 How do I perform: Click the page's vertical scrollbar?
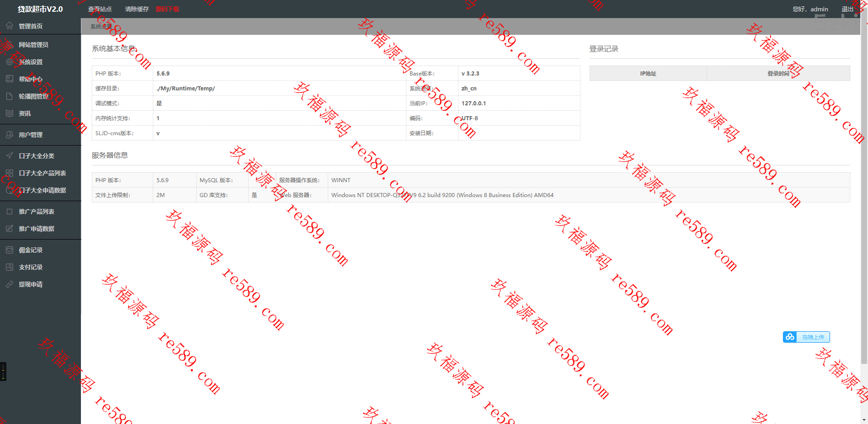pyautogui.click(x=864, y=181)
